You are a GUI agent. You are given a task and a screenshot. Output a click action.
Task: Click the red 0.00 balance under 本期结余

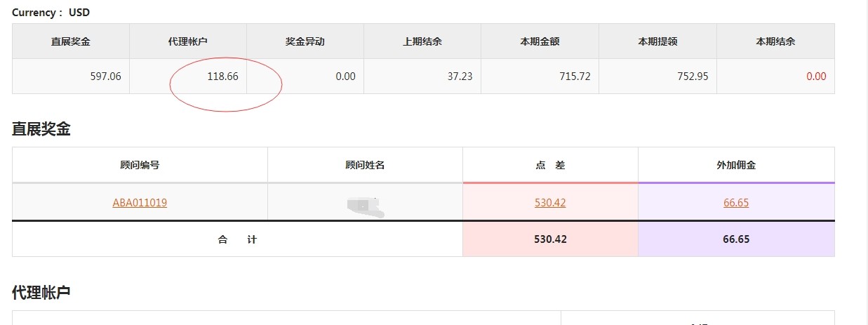click(816, 77)
